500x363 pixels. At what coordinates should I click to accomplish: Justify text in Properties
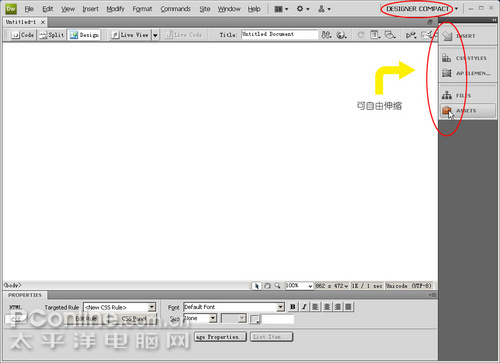(x=349, y=307)
